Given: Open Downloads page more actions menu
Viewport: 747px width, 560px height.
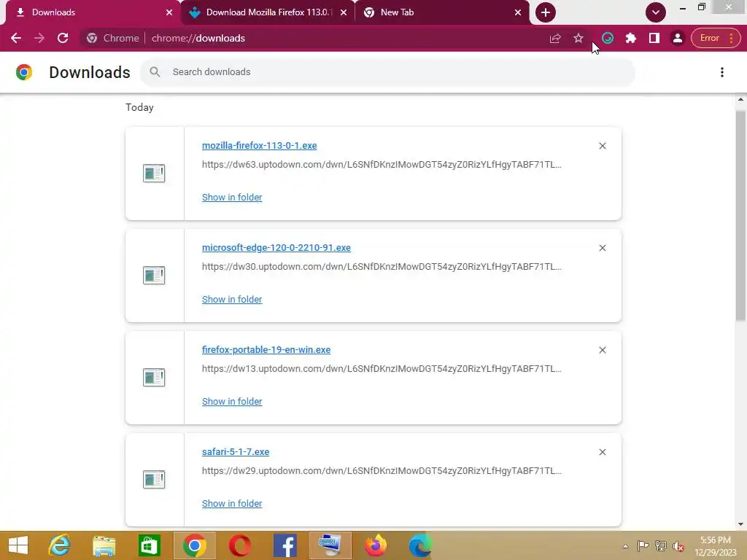Looking at the screenshot, I should click(x=722, y=72).
